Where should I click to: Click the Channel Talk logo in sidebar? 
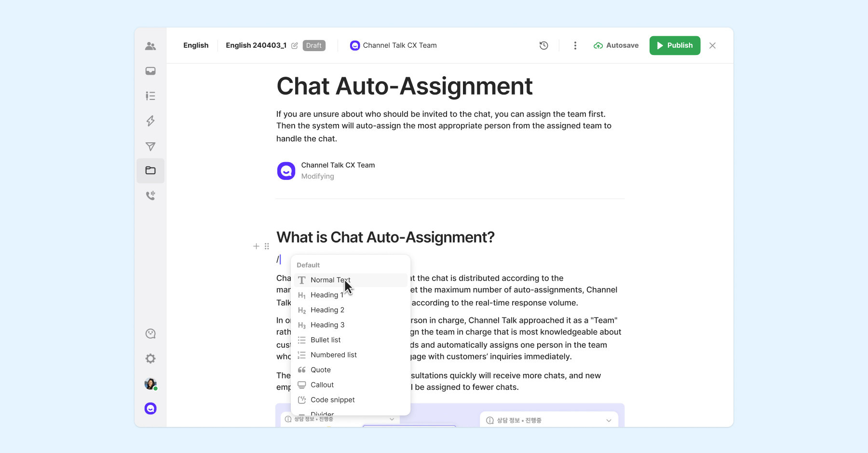[150, 409]
